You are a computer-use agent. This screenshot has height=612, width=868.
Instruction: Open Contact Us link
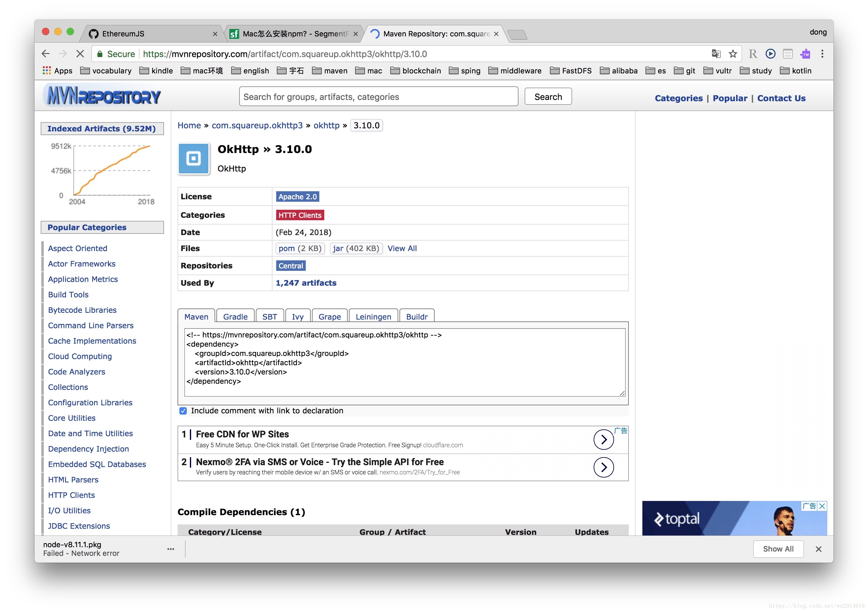click(x=781, y=98)
